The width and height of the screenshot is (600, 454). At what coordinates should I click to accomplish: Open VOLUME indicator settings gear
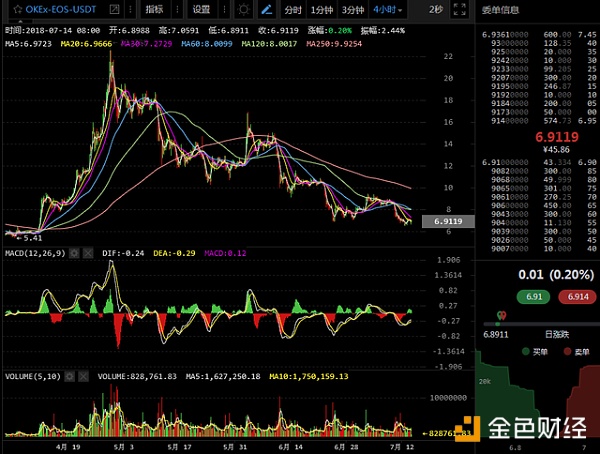(x=69, y=377)
